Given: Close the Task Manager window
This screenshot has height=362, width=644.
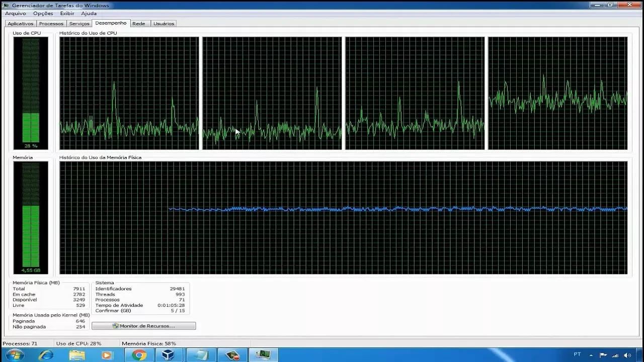Looking at the screenshot, I should [629, 5].
